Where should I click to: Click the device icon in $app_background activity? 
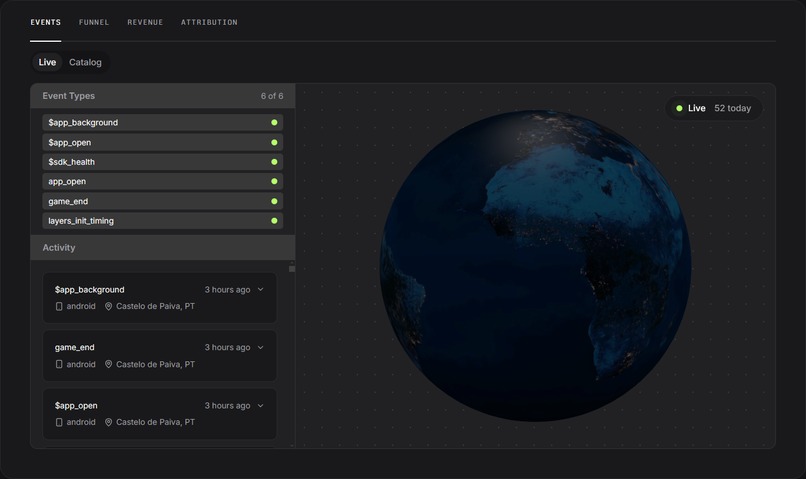click(x=59, y=306)
